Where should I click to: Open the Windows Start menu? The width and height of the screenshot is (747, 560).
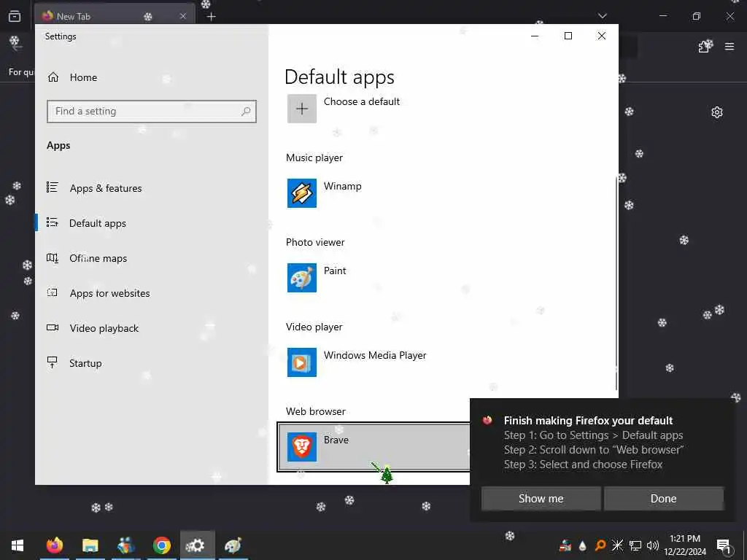[18, 545]
